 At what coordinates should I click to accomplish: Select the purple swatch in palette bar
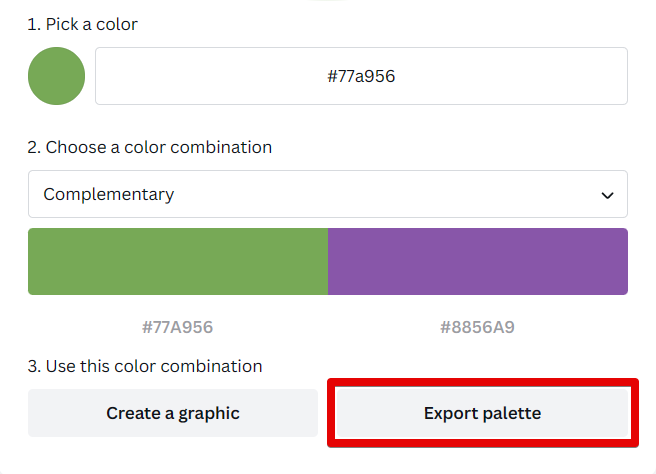pyautogui.click(x=477, y=261)
